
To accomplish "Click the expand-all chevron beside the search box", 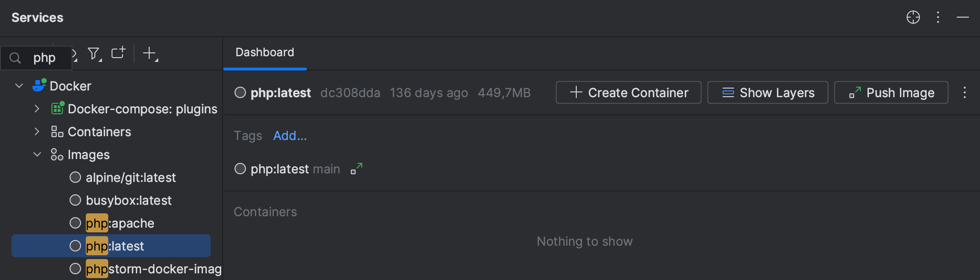I will [x=75, y=54].
